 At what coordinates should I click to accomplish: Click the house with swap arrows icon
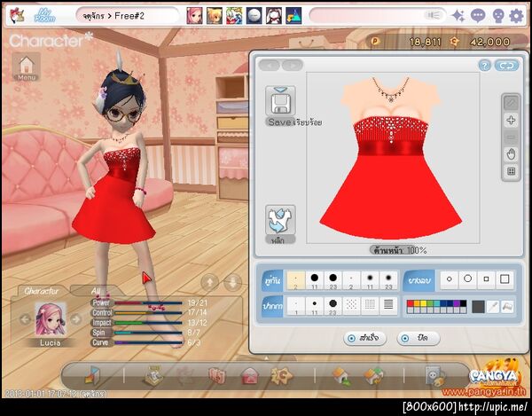click(374, 376)
